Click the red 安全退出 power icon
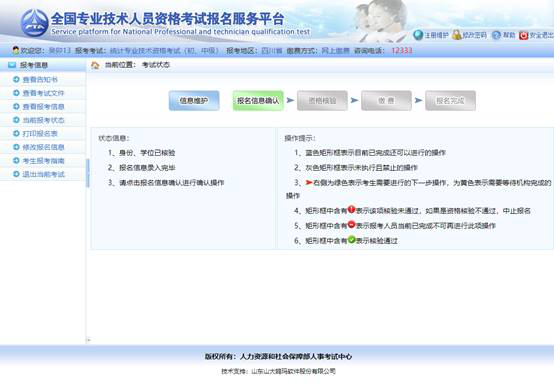The width and height of the screenshot is (554, 383). point(523,35)
